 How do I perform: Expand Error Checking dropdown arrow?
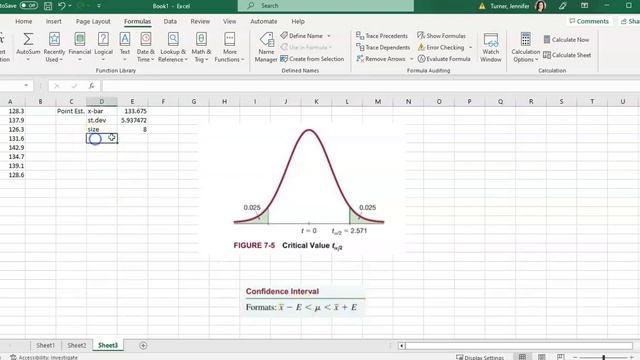(x=470, y=47)
